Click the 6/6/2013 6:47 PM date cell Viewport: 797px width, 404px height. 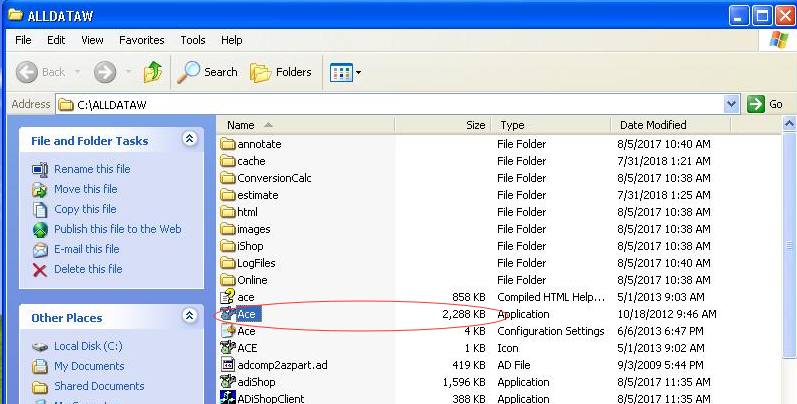click(660, 331)
